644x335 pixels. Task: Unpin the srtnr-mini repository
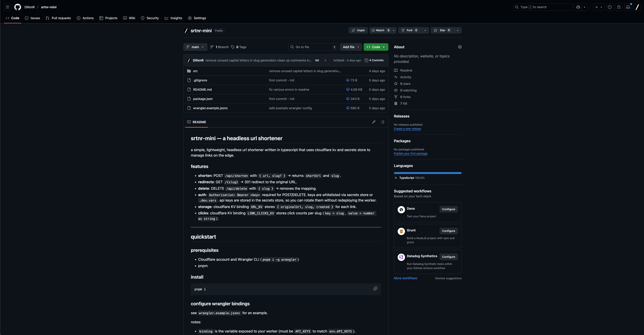click(x=358, y=30)
